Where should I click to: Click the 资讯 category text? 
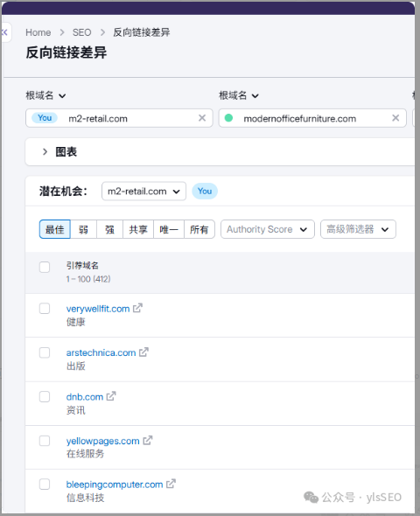pos(76,410)
